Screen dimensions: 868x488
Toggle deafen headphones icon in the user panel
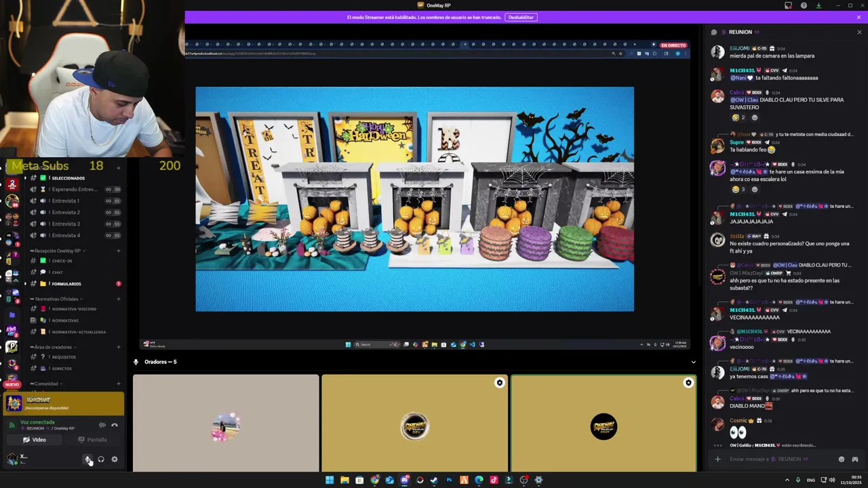101,459
